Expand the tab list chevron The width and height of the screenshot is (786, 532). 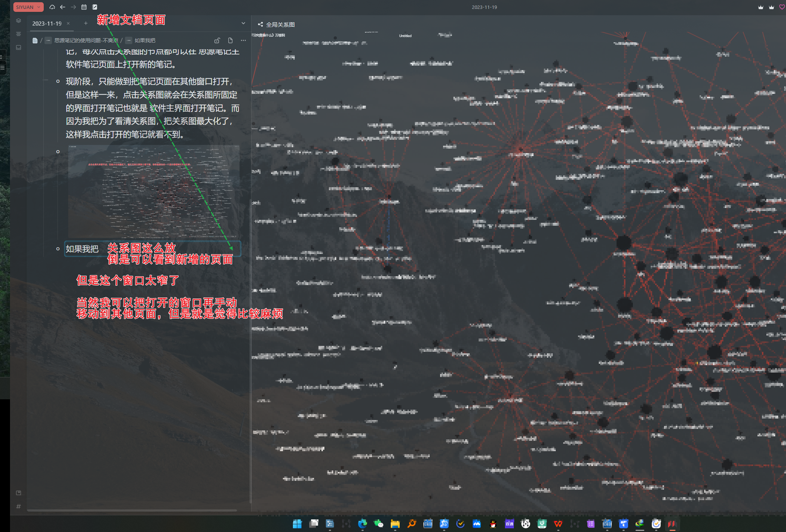(243, 23)
